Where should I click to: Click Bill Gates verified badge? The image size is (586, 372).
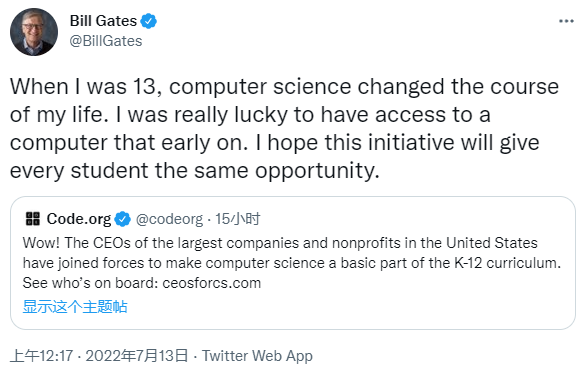pos(148,21)
